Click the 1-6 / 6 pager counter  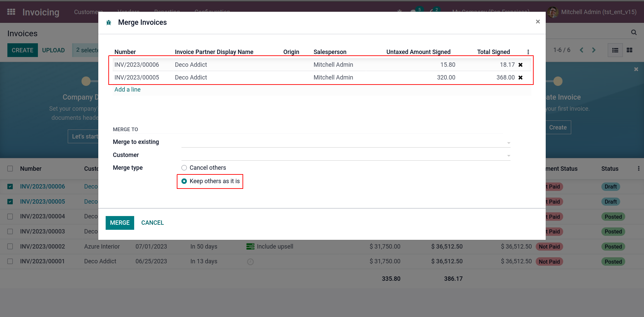point(562,50)
